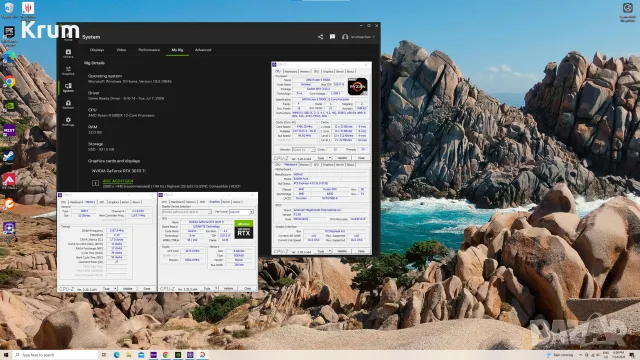Image resolution: width=640 pixels, height=360 pixels.
Task: Expand Tools arrow in CPU-Z Graphics window
Action: click(216, 289)
